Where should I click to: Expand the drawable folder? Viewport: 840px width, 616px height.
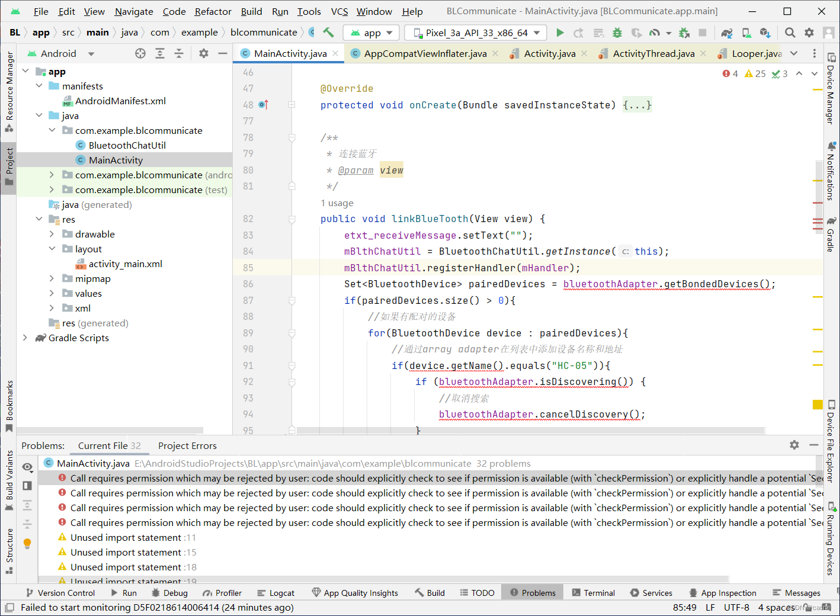tap(52, 234)
